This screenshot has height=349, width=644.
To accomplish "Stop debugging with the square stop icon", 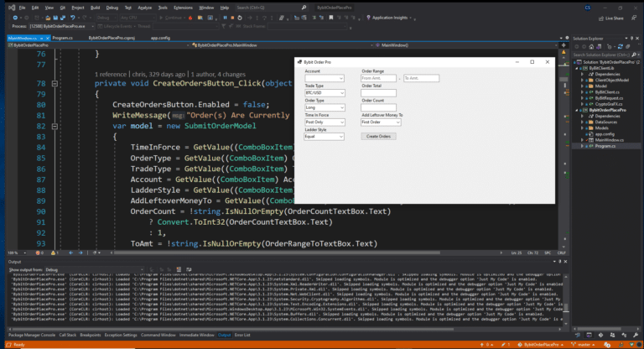I will coord(232,18).
